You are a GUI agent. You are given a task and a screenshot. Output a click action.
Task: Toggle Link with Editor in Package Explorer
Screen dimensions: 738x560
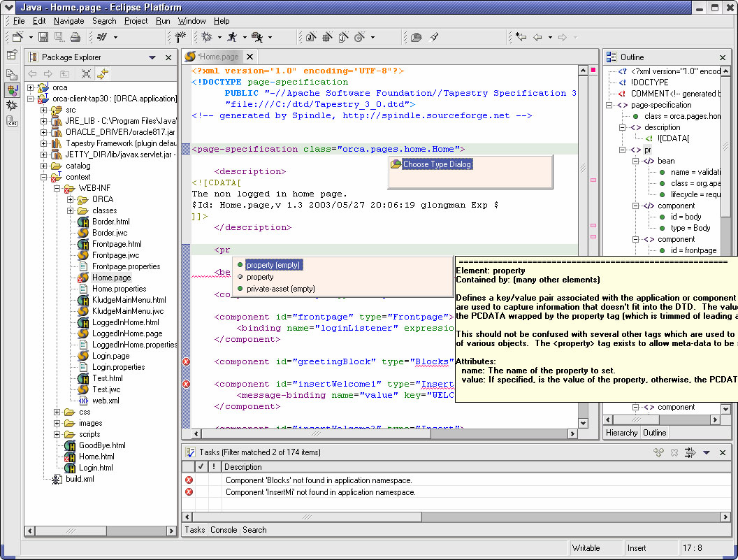coord(102,73)
